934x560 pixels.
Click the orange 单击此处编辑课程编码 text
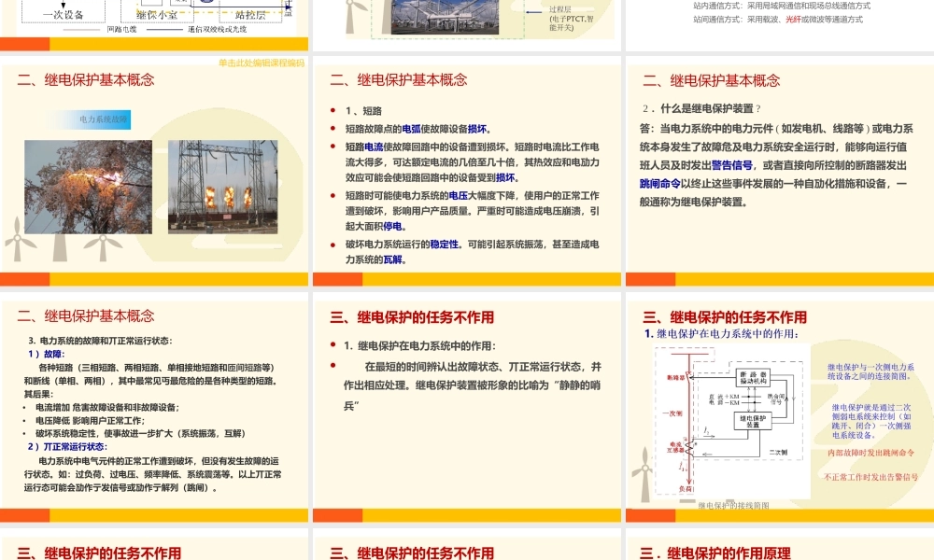coord(262,63)
